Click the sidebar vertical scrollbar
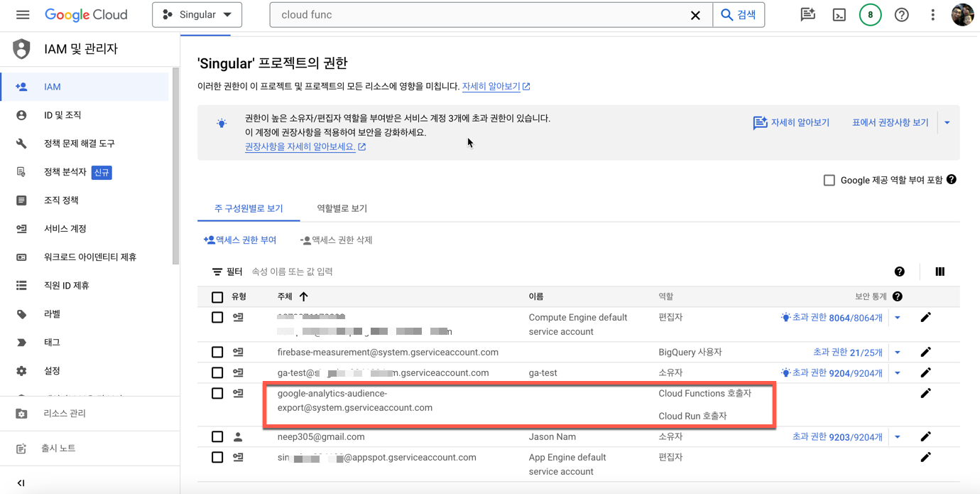Screen dimensions: 980x494 point(175,166)
